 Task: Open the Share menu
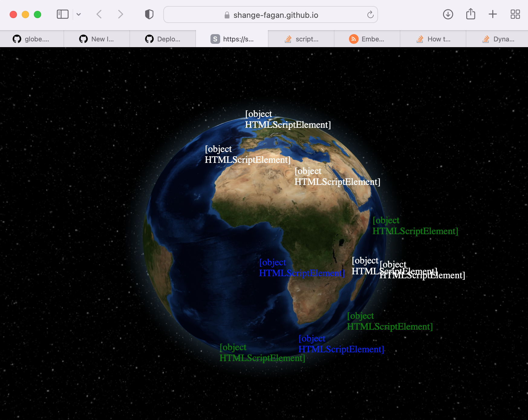click(470, 14)
